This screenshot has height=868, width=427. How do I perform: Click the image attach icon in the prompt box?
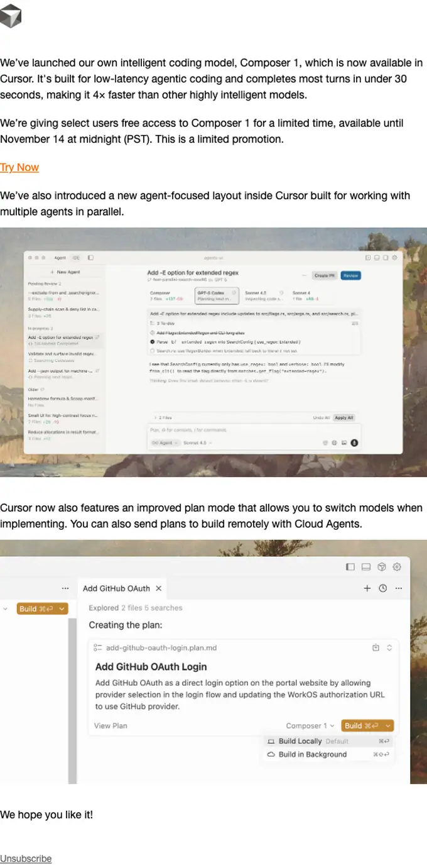point(344,442)
